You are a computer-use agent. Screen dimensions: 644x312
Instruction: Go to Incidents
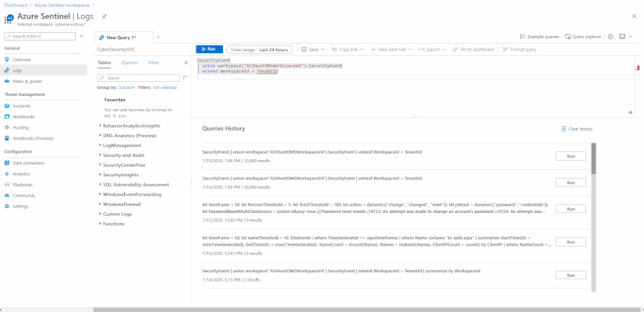click(21, 106)
